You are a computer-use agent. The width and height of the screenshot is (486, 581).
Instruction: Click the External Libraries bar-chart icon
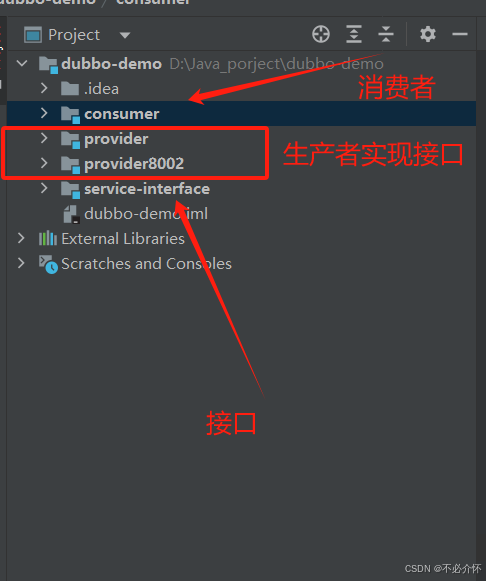click(x=48, y=238)
